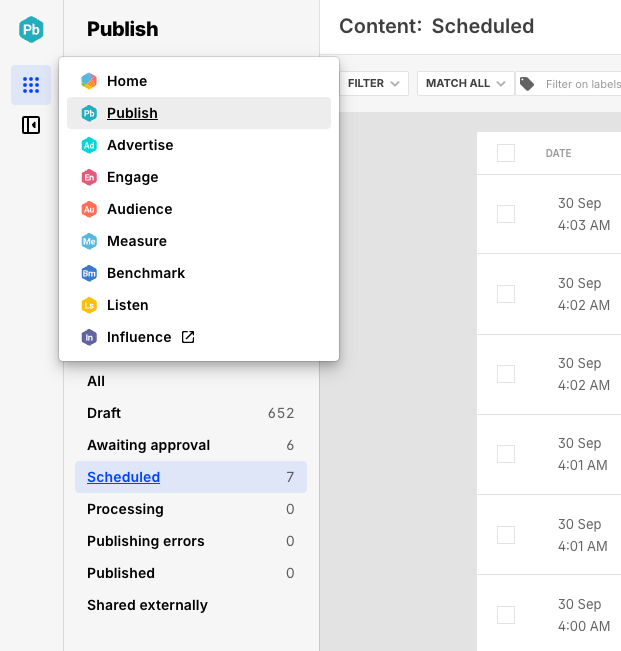Click the Pb hexagon icon in menu

click(x=89, y=113)
